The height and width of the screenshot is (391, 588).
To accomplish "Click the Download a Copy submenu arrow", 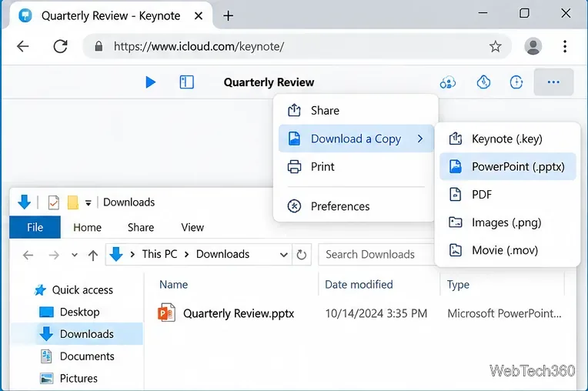I will (x=420, y=139).
